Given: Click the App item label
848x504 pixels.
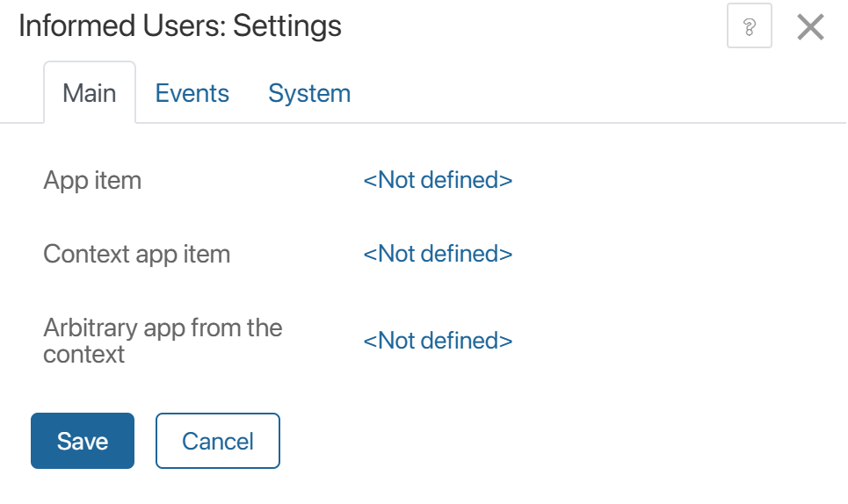Looking at the screenshot, I should click(x=92, y=180).
